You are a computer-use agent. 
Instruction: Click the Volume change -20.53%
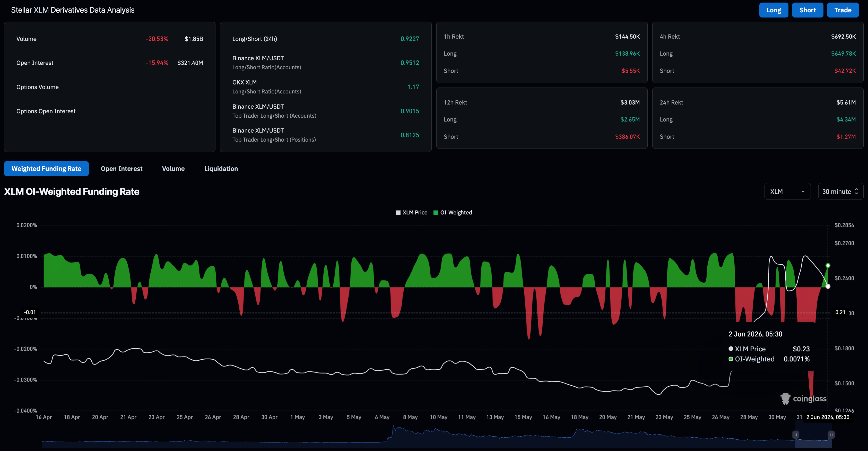pyautogui.click(x=157, y=39)
